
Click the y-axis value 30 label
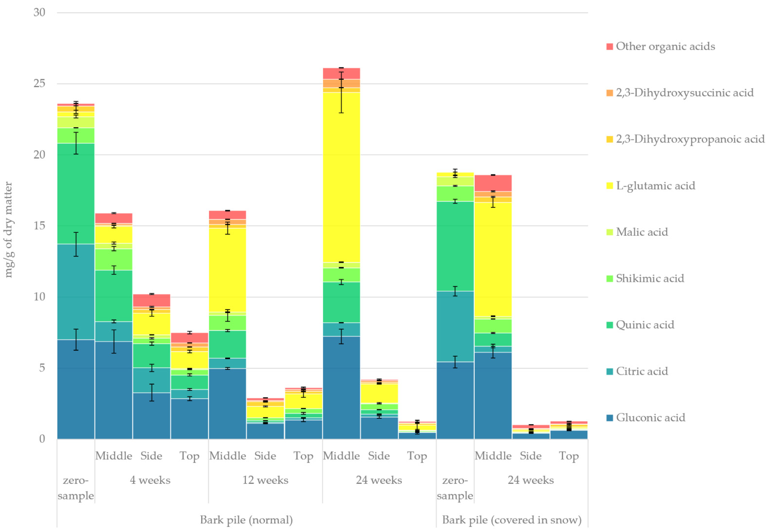click(39, 12)
